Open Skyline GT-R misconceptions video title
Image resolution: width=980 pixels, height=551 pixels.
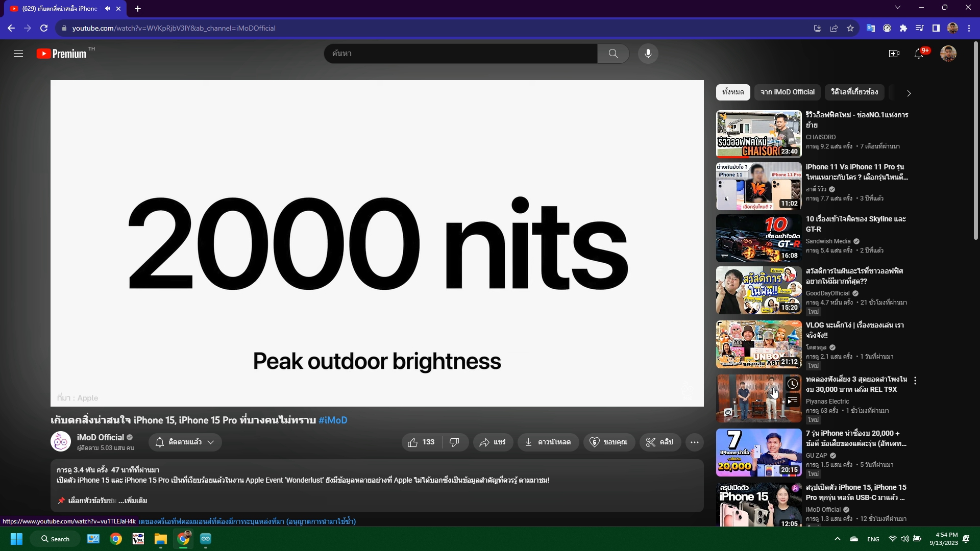[856, 224]
